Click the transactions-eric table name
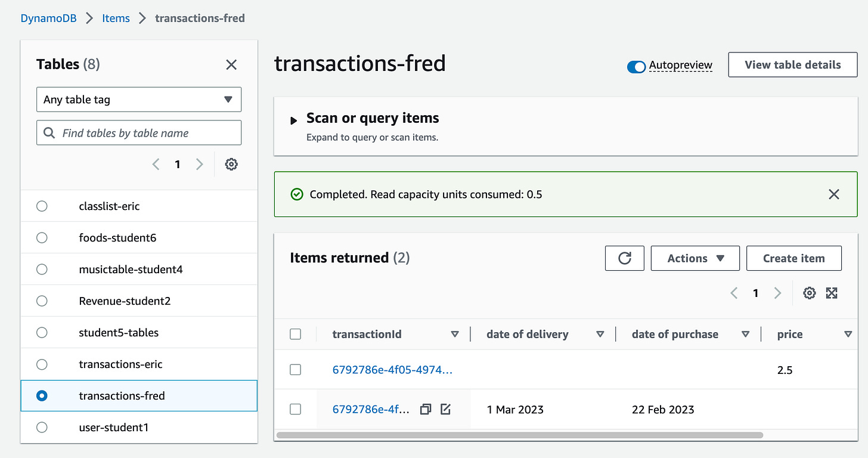This screenshot has height=458, width=868. [120, 364]
